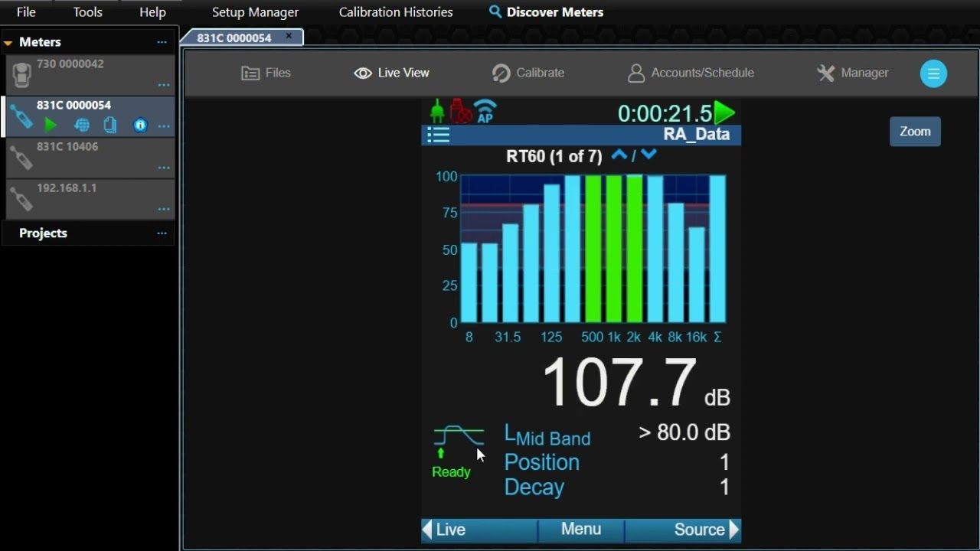980x551 pixels.
Task: Collapse the Meters section arrow
Action: coord(8,43)
